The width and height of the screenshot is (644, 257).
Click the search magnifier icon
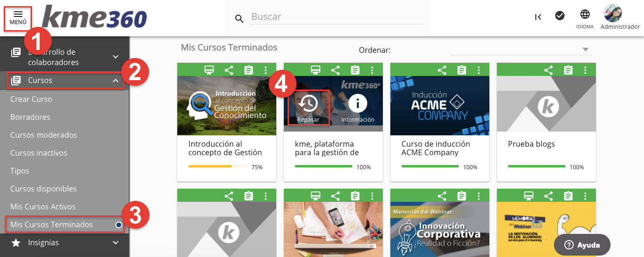click(239, 18)
